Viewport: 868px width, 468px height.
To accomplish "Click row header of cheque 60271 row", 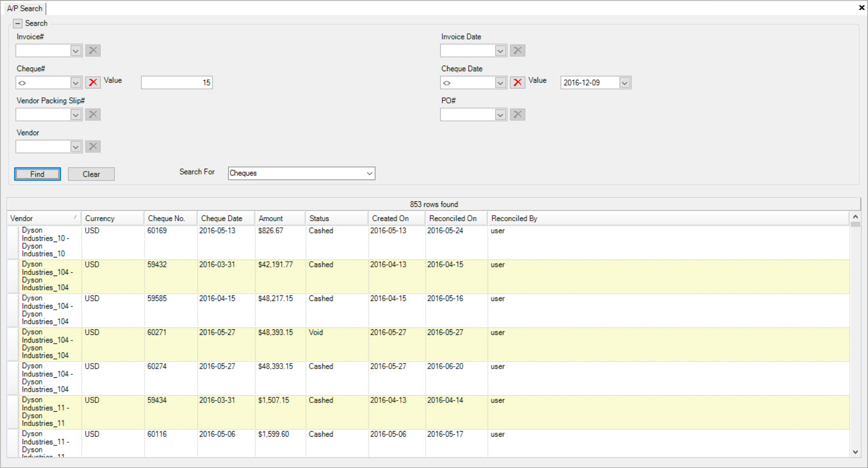I will click(13, 345).
